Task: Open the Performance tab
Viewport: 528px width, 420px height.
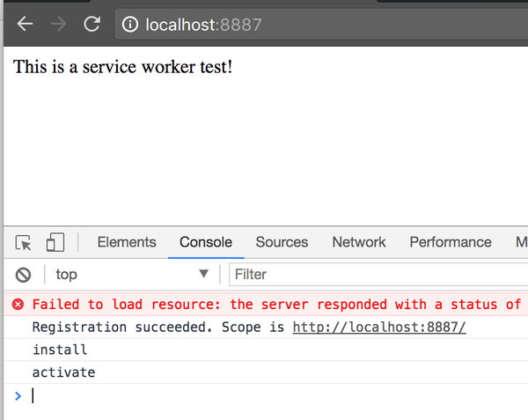Action: 451,242
